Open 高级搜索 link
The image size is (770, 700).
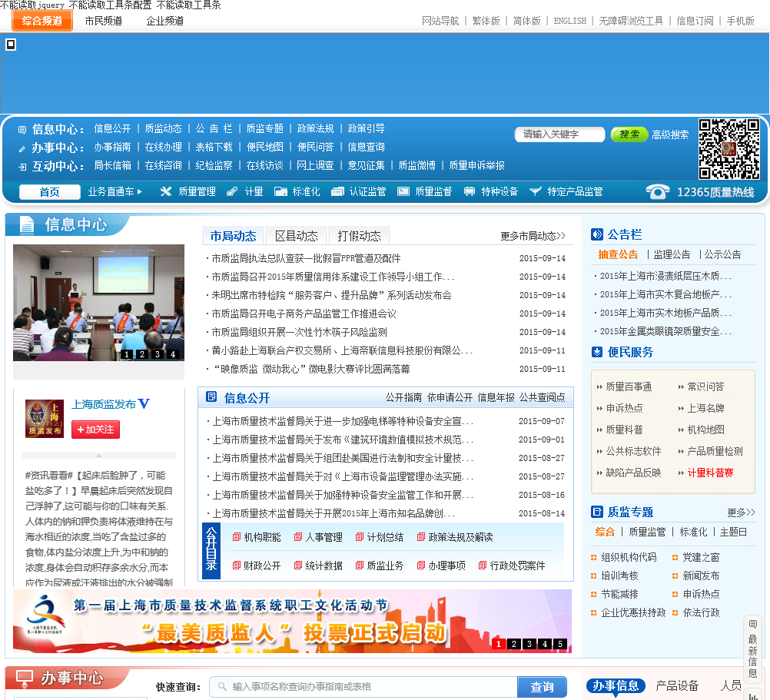[x=670, y=134]
